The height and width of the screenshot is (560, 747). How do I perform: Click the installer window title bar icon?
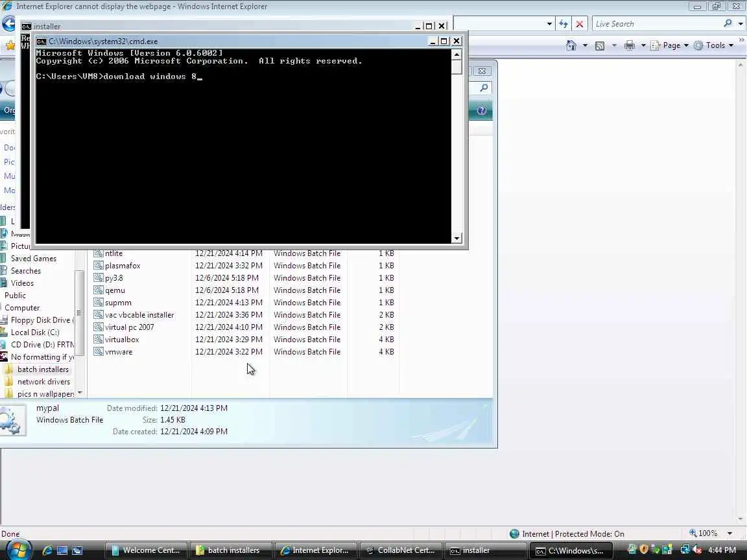(x=26, y=26)
